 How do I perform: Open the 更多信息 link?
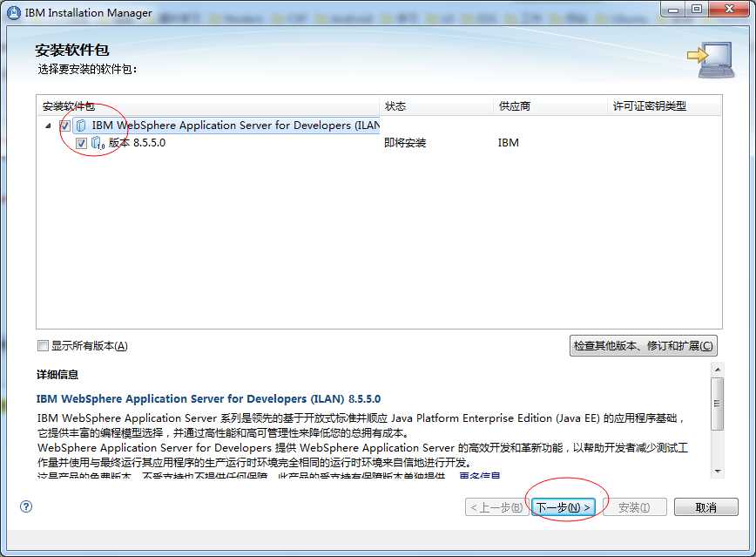coord(480,476)
